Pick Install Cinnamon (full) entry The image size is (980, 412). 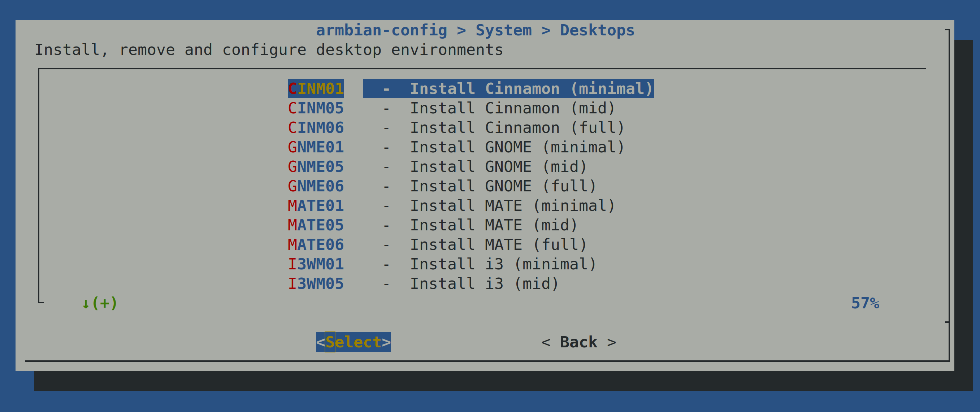pos(517,128)
